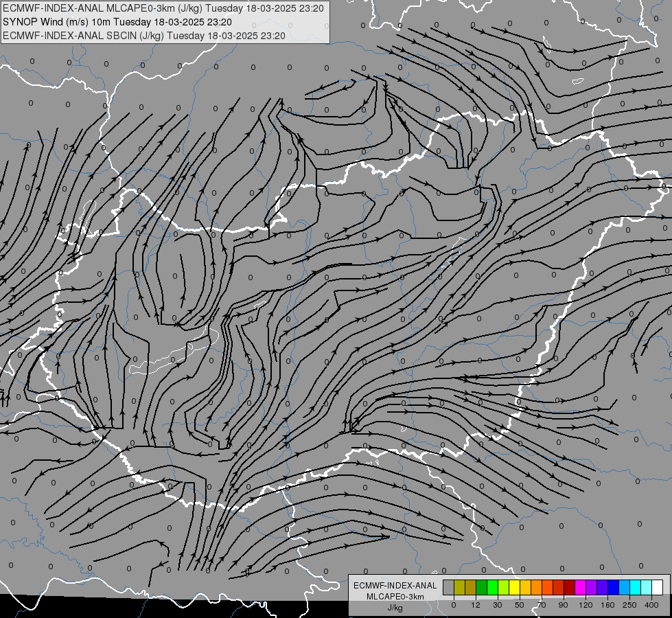
Task: Click the legend value 70
Action: tap(542, 605)
